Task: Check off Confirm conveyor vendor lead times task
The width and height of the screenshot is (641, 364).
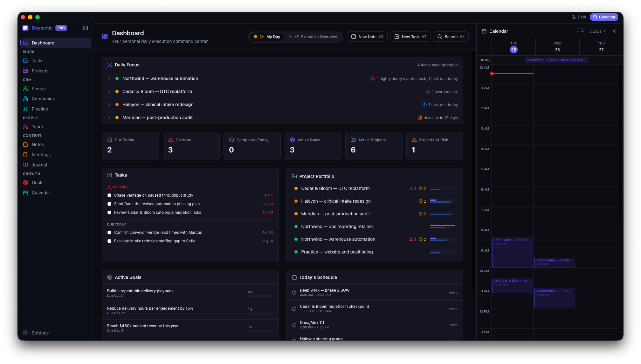Action: tap(109, 233)
